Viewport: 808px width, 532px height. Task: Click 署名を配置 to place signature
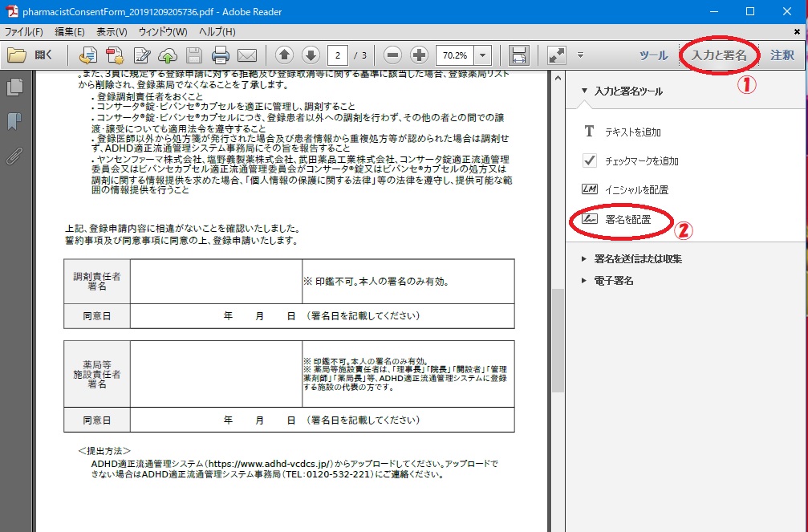[x=627, y=218]
